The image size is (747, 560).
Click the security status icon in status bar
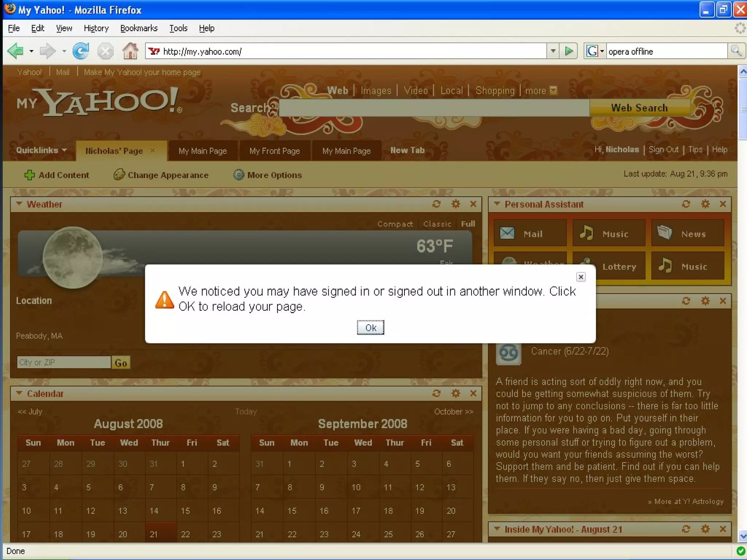pos(740,551)
